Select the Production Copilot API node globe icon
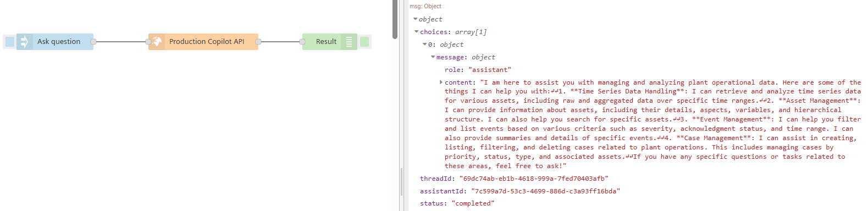This screenshot has height=211, width=868. coord(157,42)
